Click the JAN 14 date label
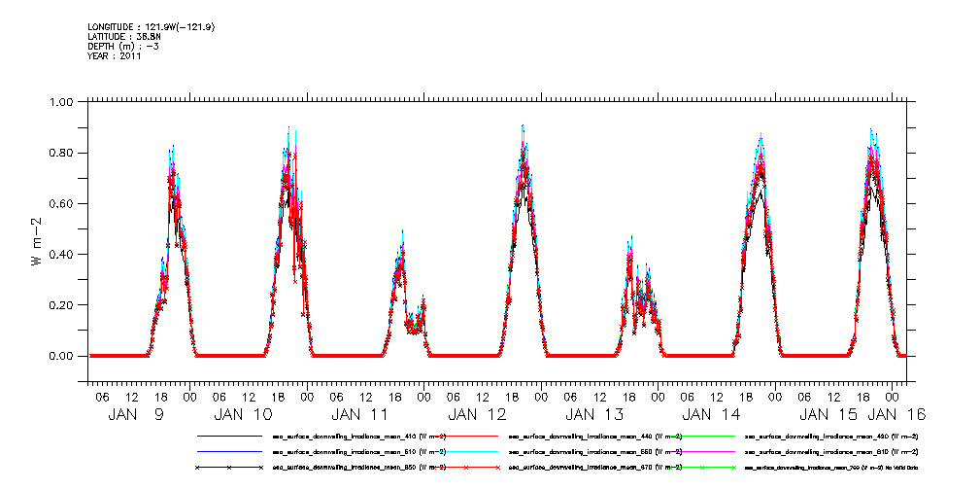Image resolution: width=980 pixels, height=490 pixels. pos(711,414)
